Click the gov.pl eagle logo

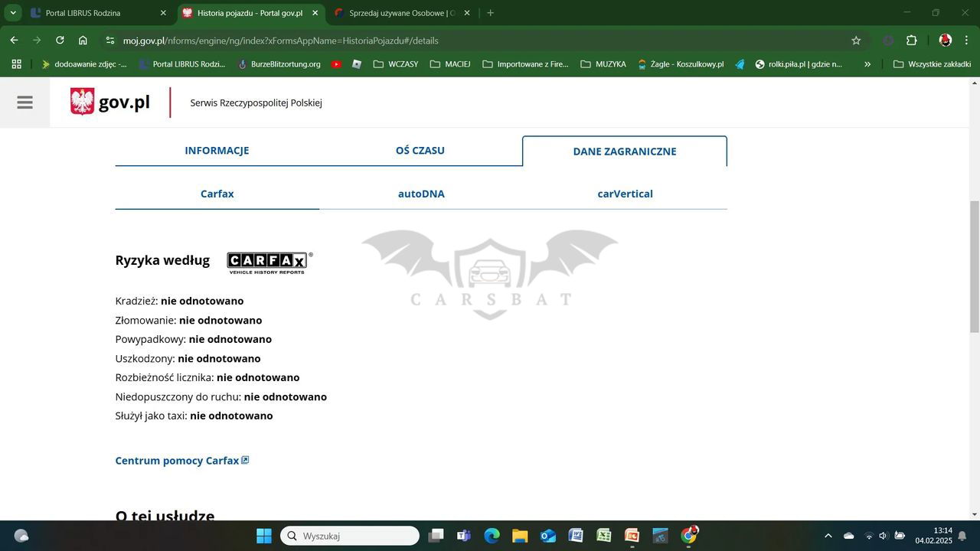82,102
